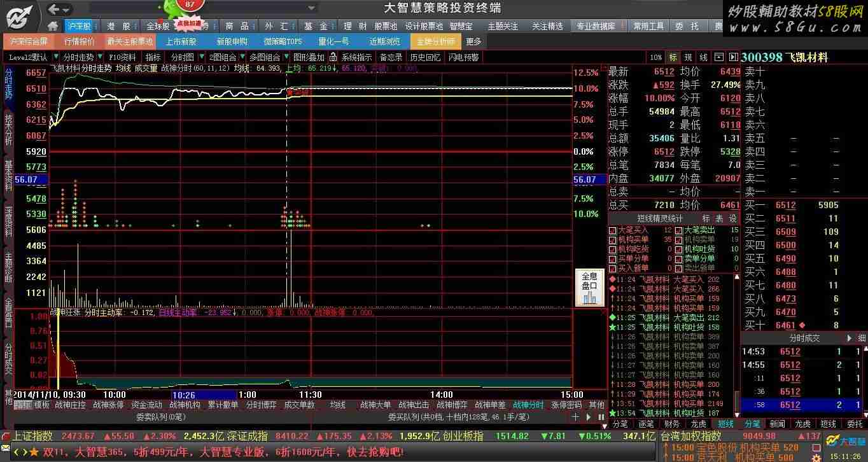Click 系统指示 toolbar item
Image resolution: width=868 pixels, height=462 pixels.
pyautogui.click(x=356, y=57)
